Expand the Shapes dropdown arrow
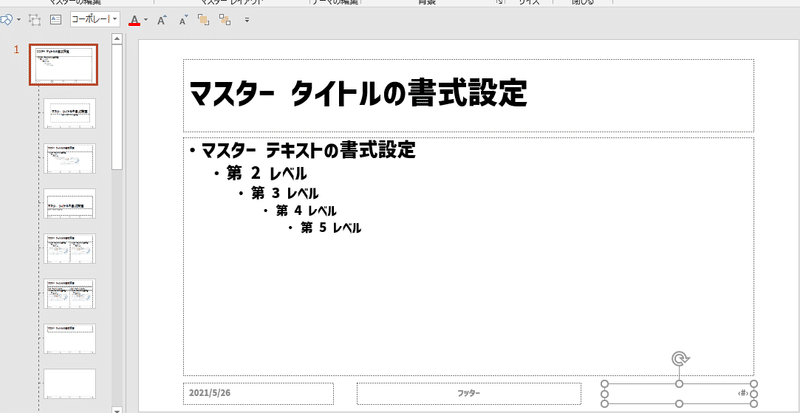 click(x=19, y=20)
